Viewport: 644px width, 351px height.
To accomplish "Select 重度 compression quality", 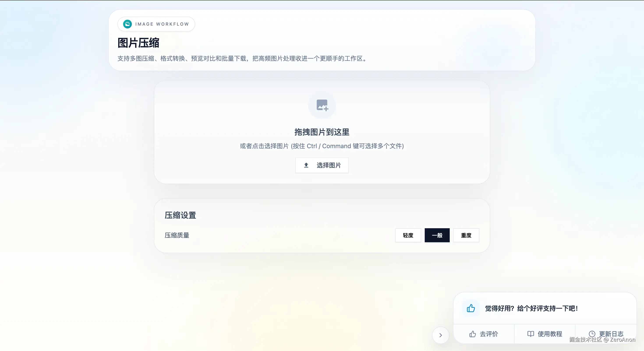I will pos(466,235).
